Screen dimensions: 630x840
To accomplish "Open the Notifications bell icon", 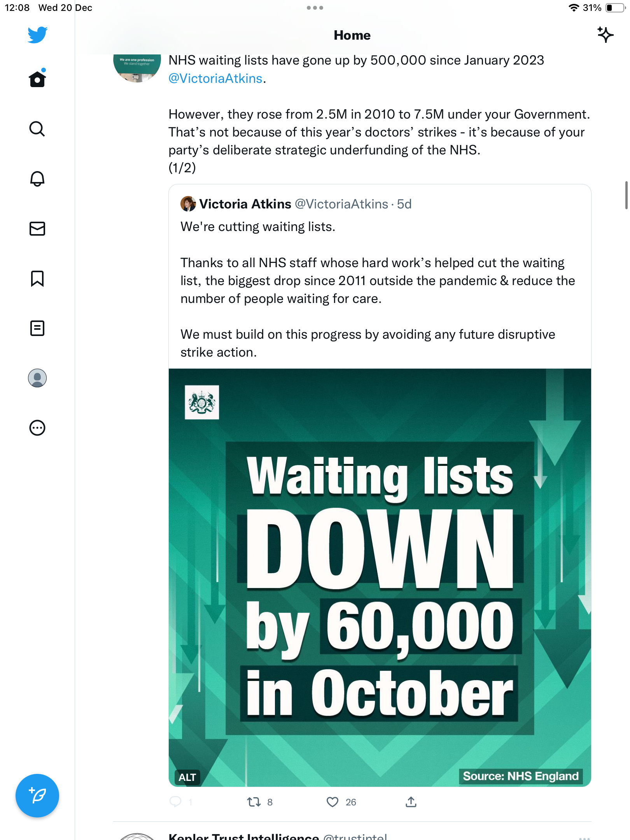I will click(x=37, y=178).
